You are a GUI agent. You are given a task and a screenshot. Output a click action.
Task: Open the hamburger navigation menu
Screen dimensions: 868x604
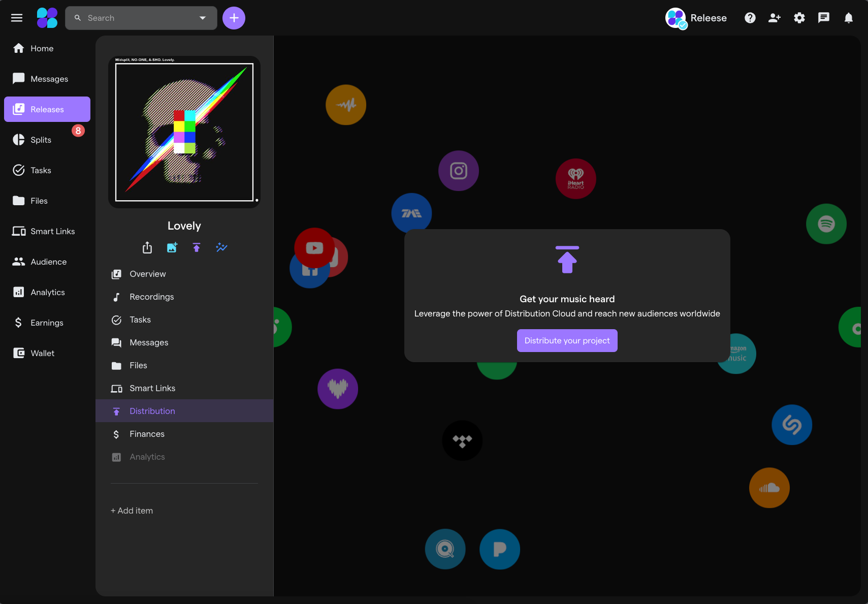(17, 18)
